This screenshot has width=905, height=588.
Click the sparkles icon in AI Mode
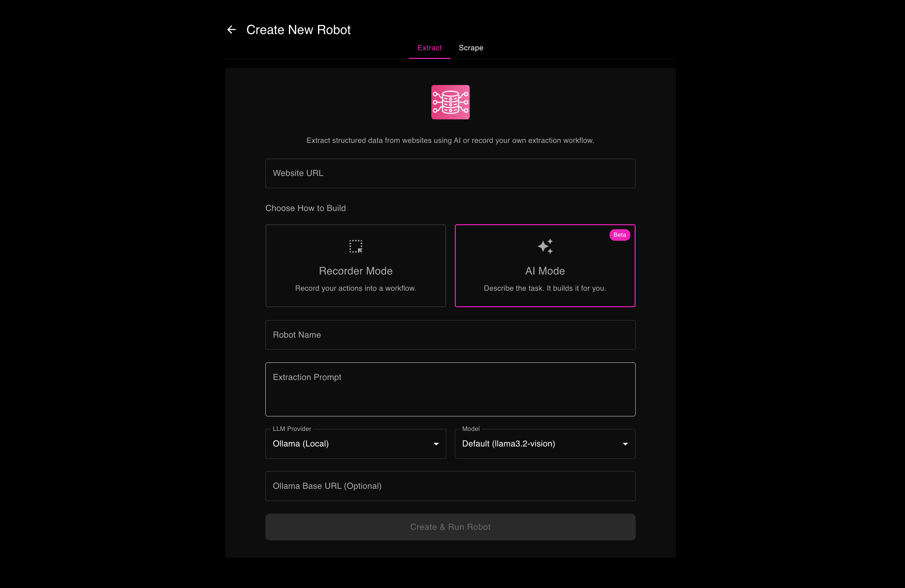click(545, 246)
